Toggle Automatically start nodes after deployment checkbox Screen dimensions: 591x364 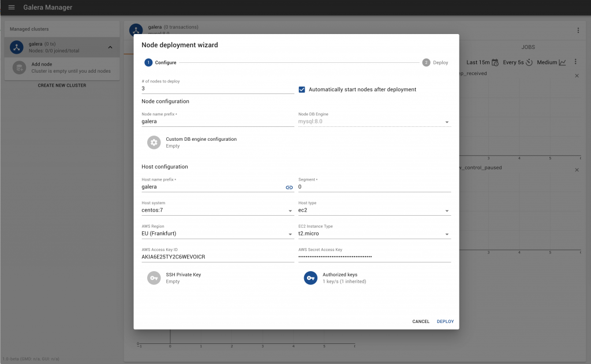tap(302, 89)
